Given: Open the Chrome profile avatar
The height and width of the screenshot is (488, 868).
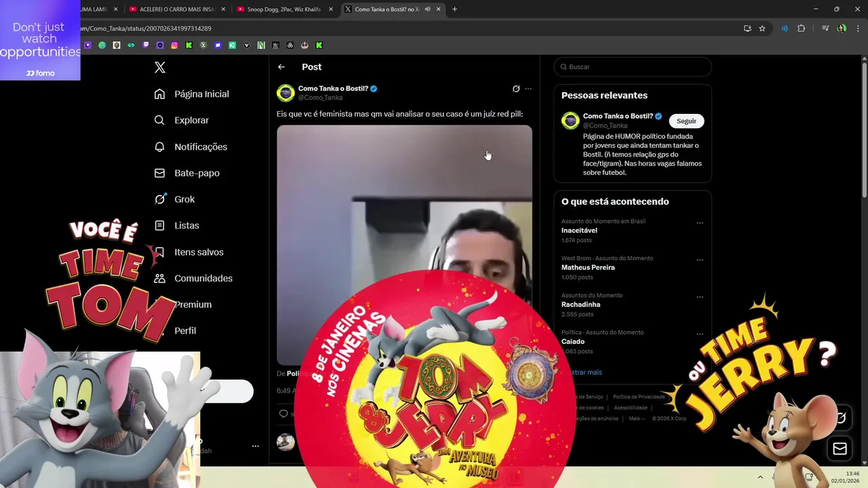Looking at the screenshot, I should pyautogui.click(x=842, y=28).
